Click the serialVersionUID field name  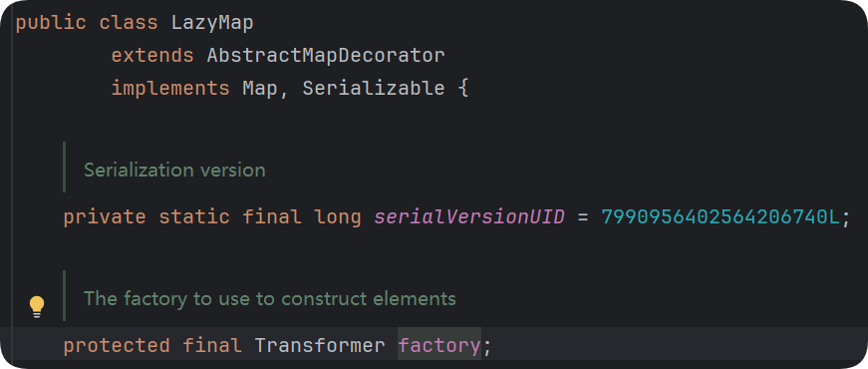pyautogui.click(x=469, y=216)
